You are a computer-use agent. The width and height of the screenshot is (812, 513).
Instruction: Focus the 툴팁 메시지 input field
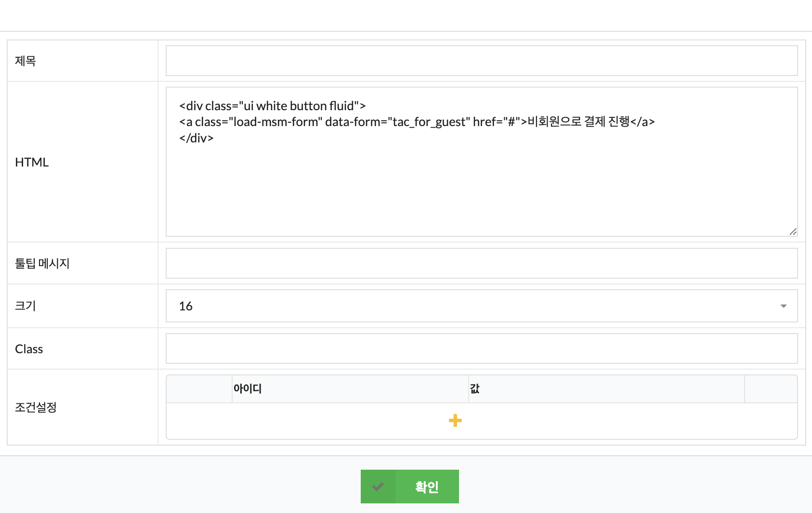[x=482, y=263]
